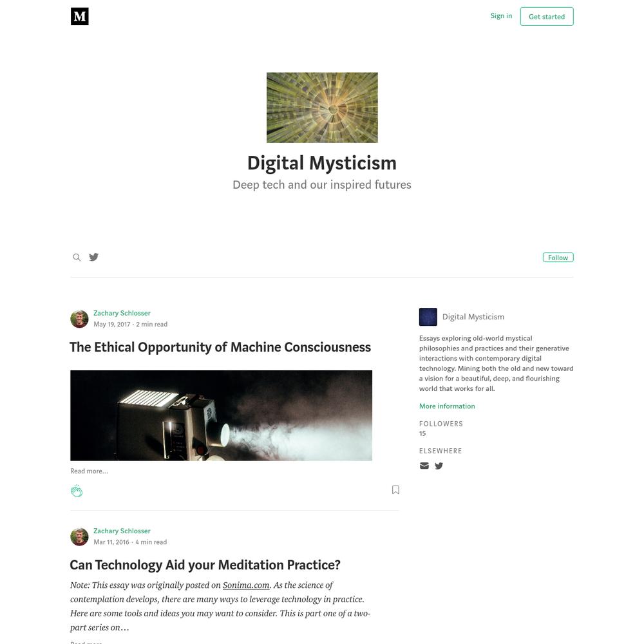Viewport: 644px width, 644px height.
Task: Expand Read more under the projector image
Action: pos(89,471)
